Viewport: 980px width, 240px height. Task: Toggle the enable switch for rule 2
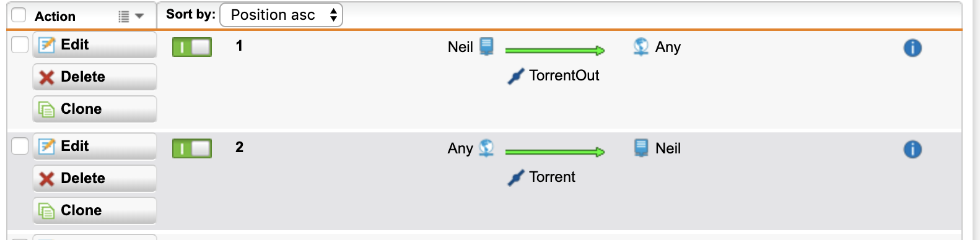pyautogui.click(x=192, y=148)
